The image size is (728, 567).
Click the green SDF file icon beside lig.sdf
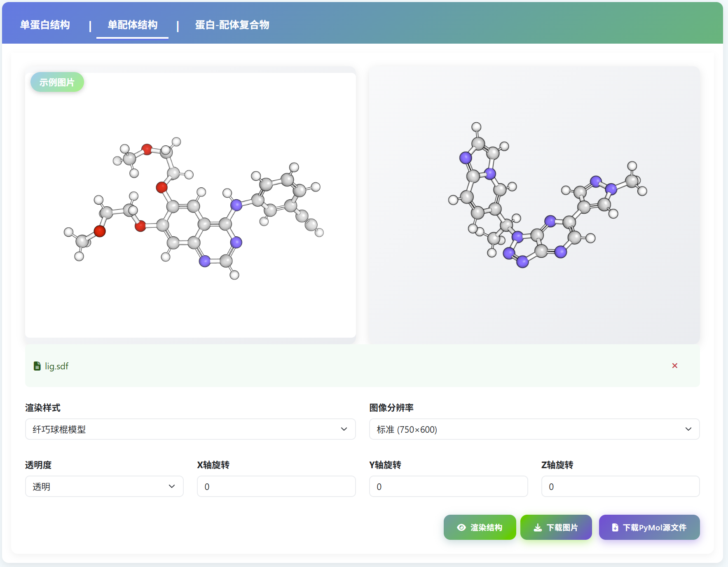(37, 366)
